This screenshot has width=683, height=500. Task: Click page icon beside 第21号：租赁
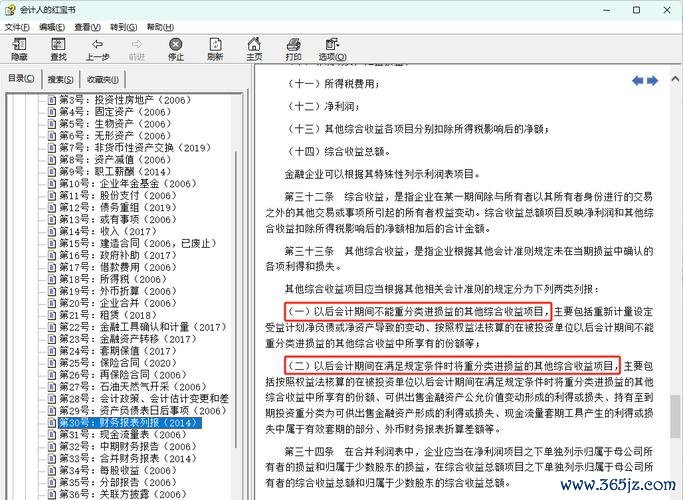(52, 315)
